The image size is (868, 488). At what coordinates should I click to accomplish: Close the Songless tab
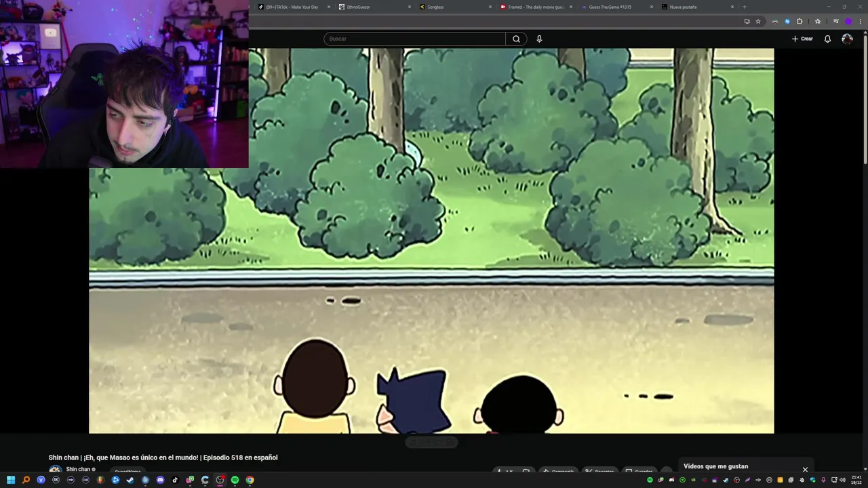(x=490, y=7)
